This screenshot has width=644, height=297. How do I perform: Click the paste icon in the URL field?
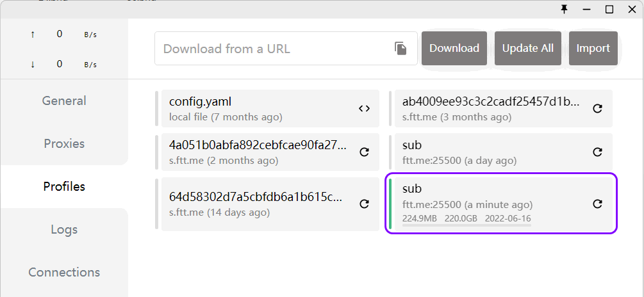coord(400,49)
